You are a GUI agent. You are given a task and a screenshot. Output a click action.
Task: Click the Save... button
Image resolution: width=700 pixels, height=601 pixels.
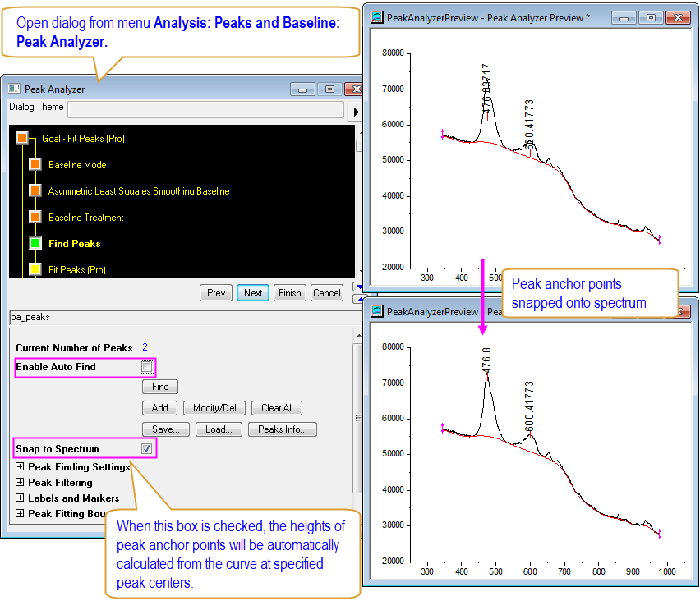tap(166, 429)
